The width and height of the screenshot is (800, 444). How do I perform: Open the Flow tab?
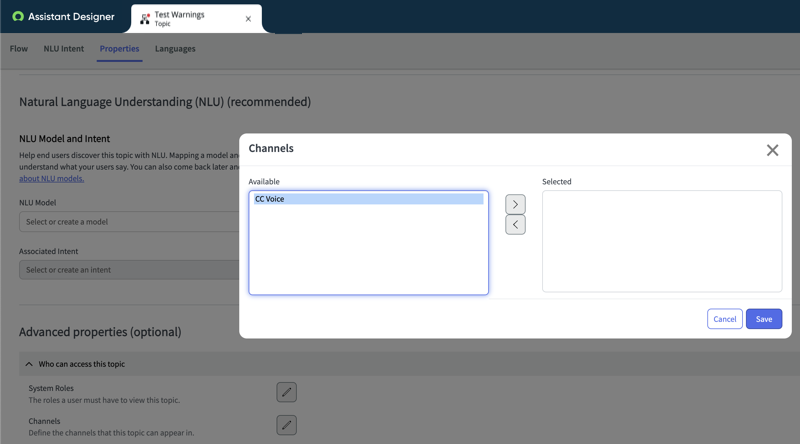point(19,48)
